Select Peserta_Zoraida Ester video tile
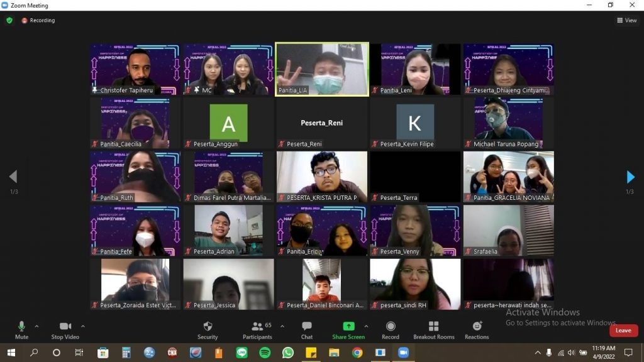 (x=135, y=284)
